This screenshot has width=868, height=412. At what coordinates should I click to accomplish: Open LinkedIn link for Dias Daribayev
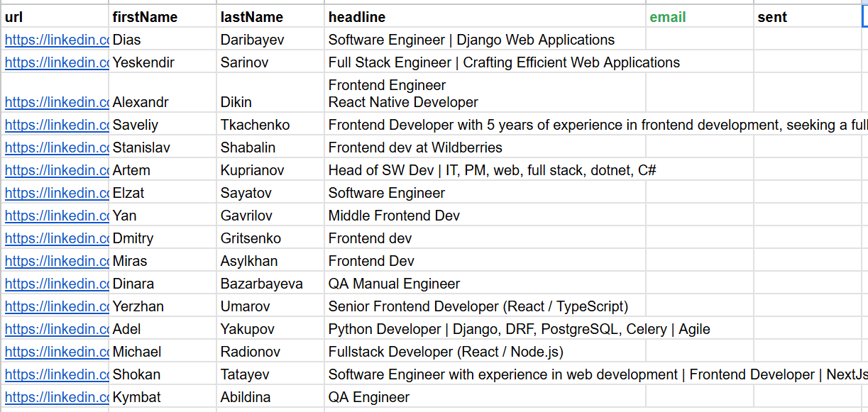(57, 40)
